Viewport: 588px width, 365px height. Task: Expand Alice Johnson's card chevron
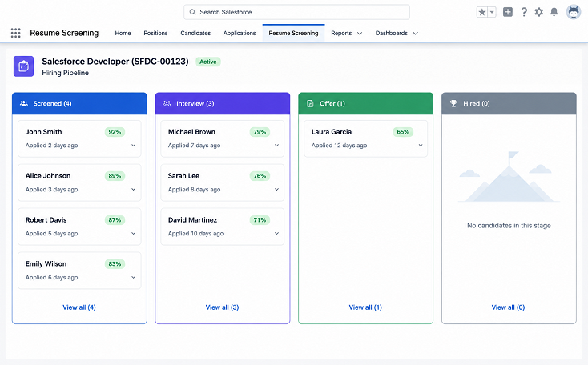coord(133,189)
